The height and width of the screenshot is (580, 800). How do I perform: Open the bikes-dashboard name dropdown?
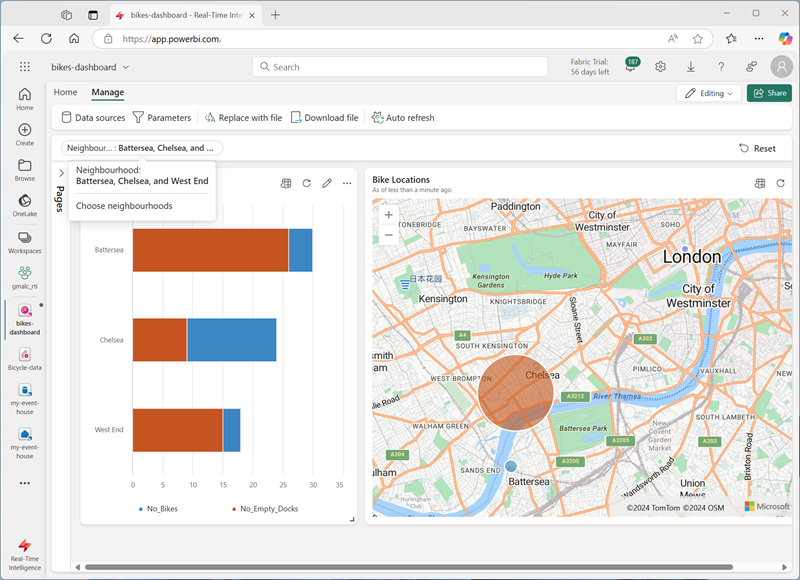tap(90, 67)
